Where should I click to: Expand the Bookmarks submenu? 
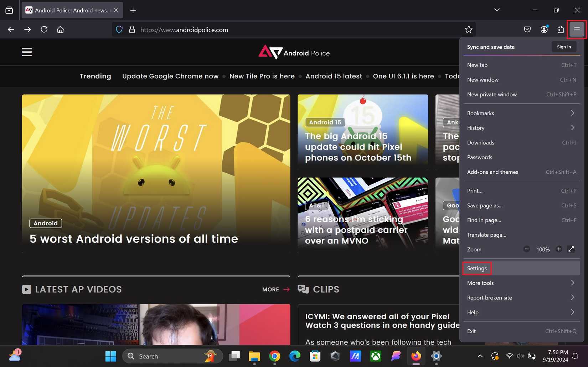click(521, 113)
